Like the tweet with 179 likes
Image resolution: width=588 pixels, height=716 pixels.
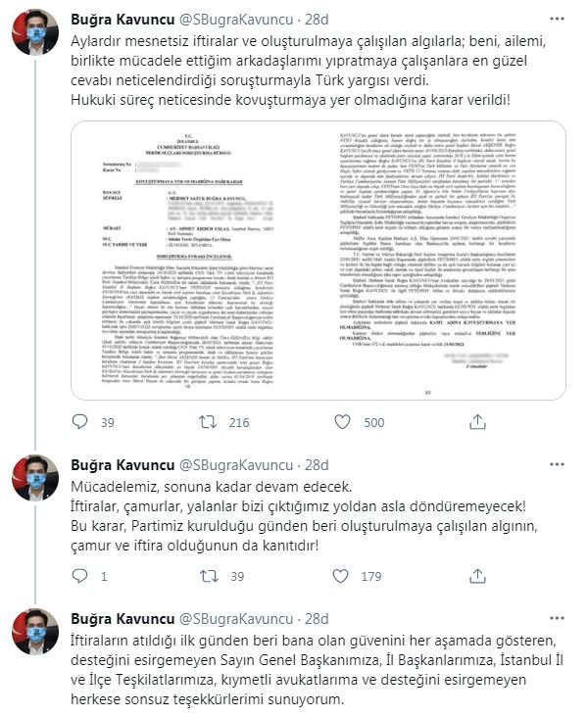coord(340,576)
